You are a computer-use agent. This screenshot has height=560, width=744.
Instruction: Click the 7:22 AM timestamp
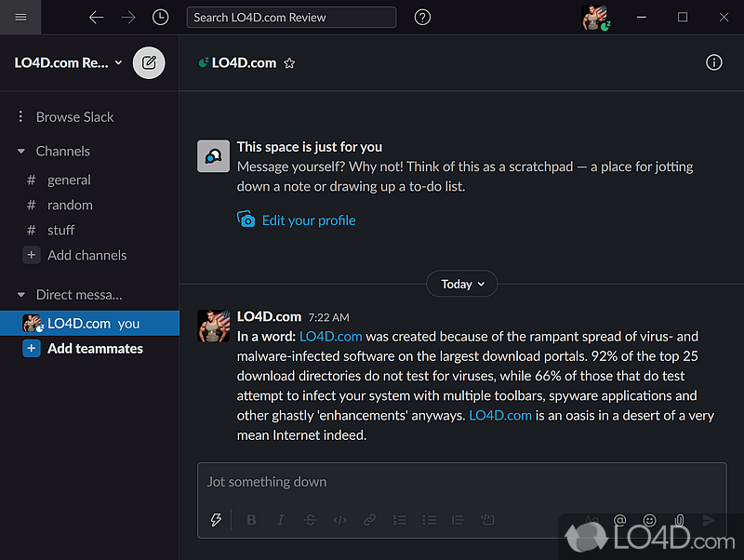point(328,317)
